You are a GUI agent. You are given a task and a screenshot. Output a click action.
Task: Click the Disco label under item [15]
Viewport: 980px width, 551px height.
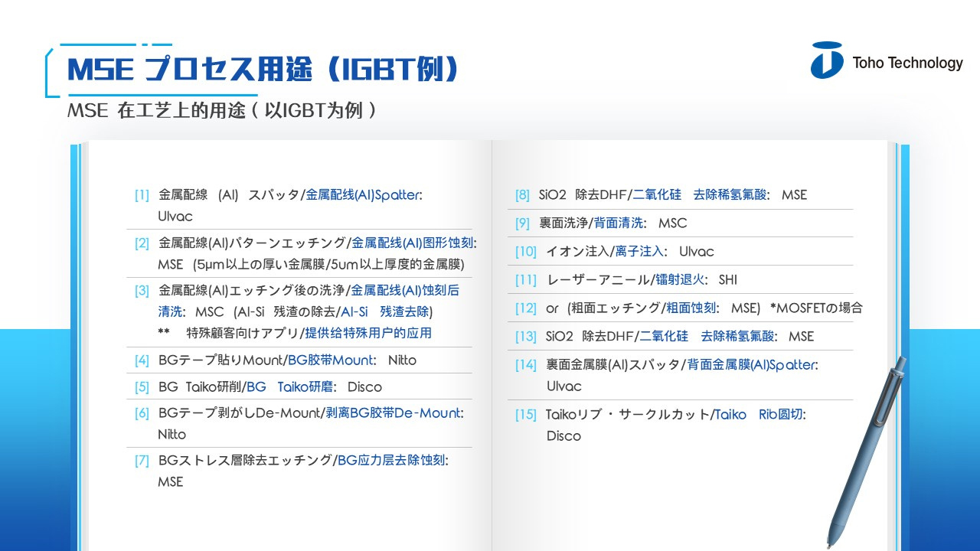pos(563,436)
